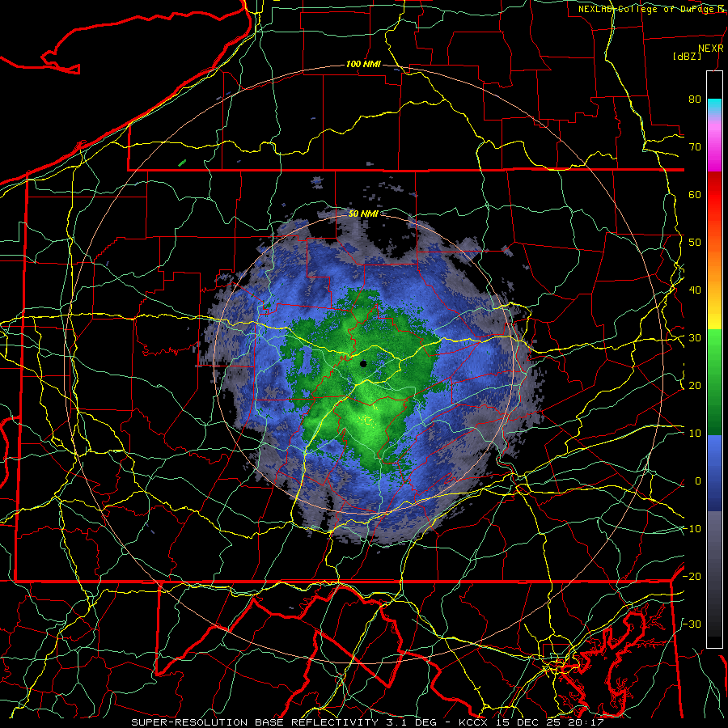Viewport: 728px width, 728px height.
Task: Click the 30 value on the dBZ scale
Action: pyautogui.click(x=695, y=338)
